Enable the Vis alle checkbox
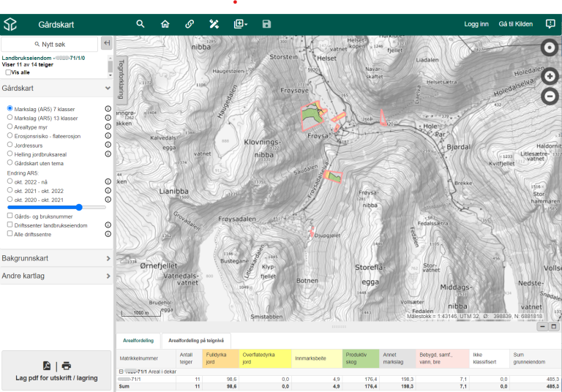This screenshot has height=392, width=562. (x=9, y=72)
